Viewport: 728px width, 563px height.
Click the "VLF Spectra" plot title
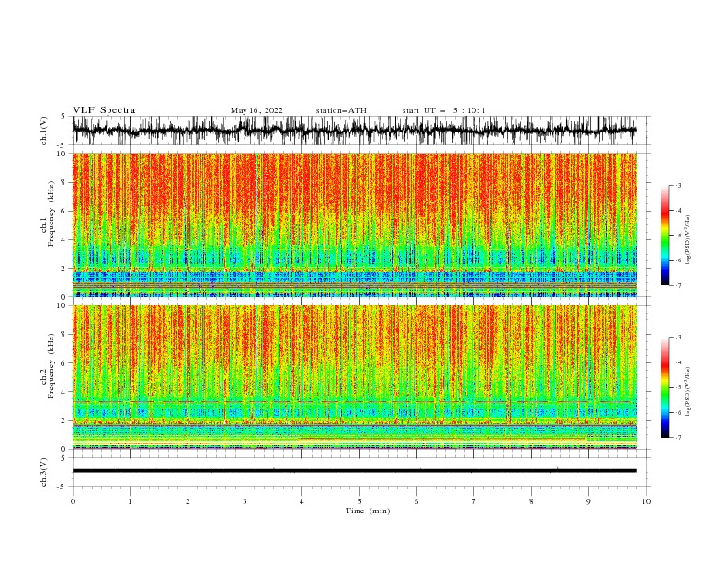tap(104, 110)
